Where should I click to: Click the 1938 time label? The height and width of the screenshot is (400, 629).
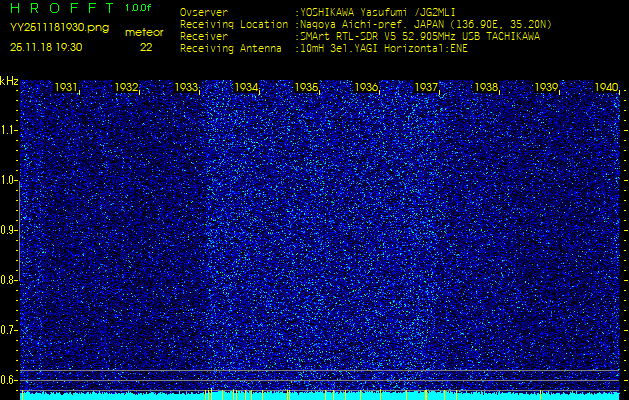(486, 87)
